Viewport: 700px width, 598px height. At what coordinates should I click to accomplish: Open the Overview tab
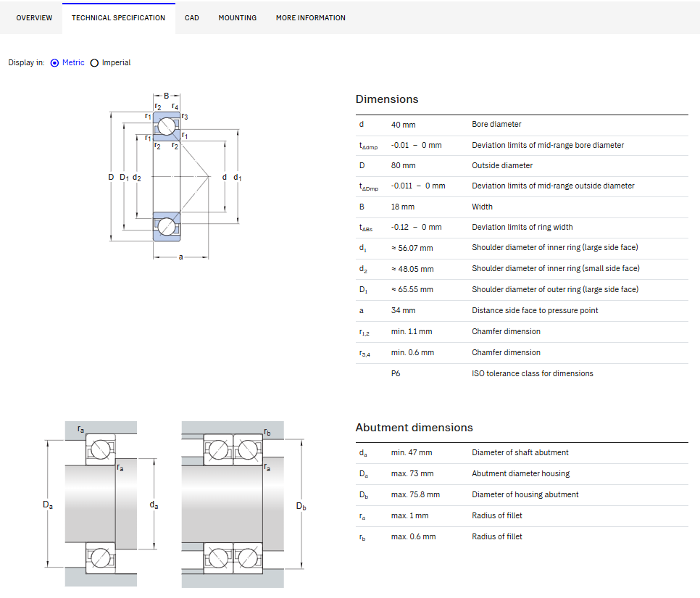pyautogui.click(x=34, y=18)
